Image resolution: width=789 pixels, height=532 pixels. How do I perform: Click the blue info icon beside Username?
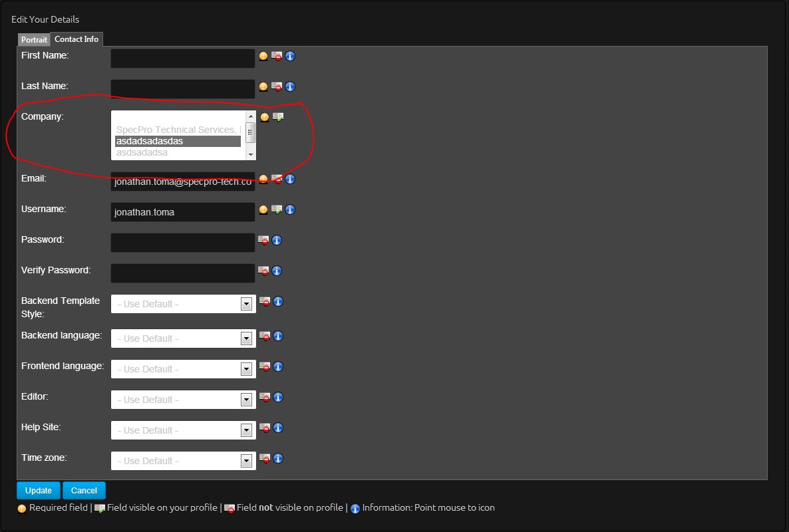290,209
